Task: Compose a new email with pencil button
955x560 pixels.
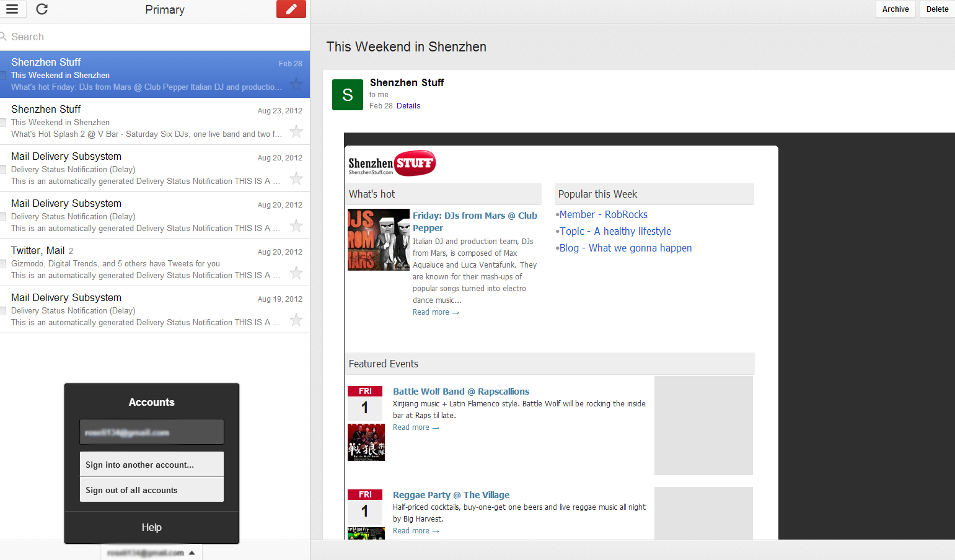Action: (291, 9)
